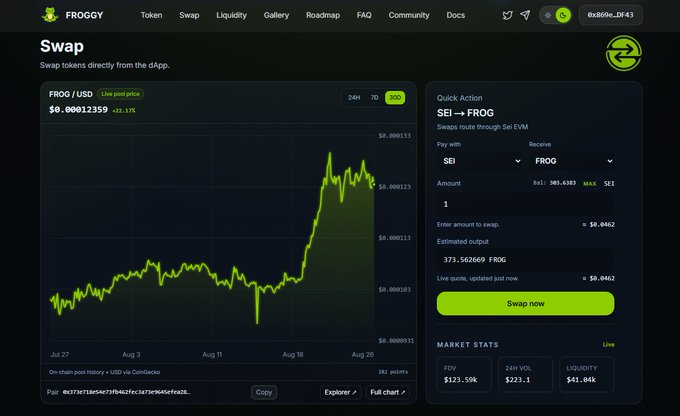Open the Gallery nav item

click(x=276, y=15)
